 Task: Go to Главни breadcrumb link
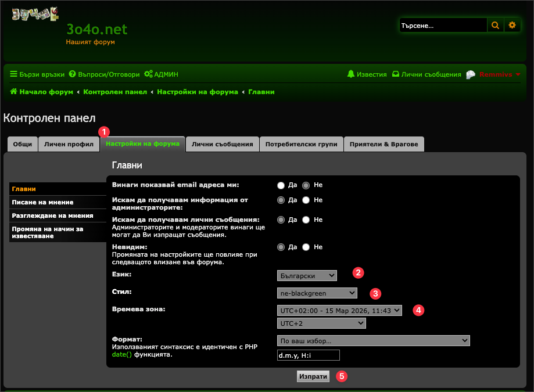261,92
